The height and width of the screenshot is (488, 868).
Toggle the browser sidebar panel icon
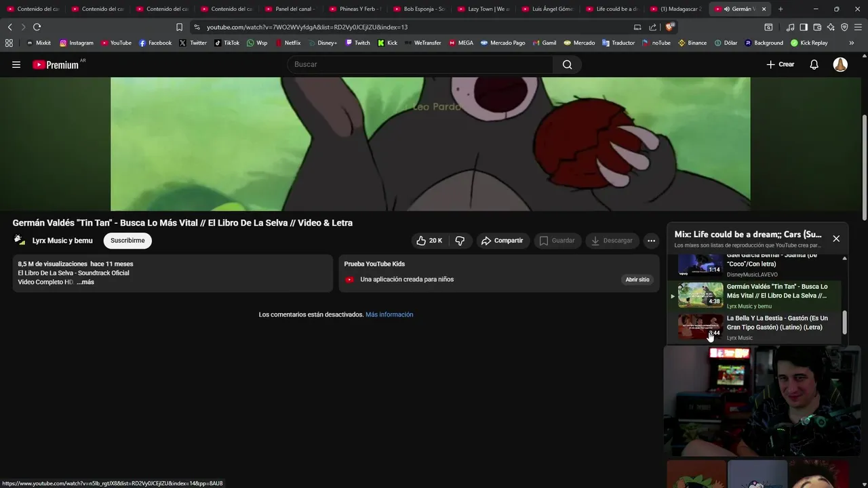804,27
